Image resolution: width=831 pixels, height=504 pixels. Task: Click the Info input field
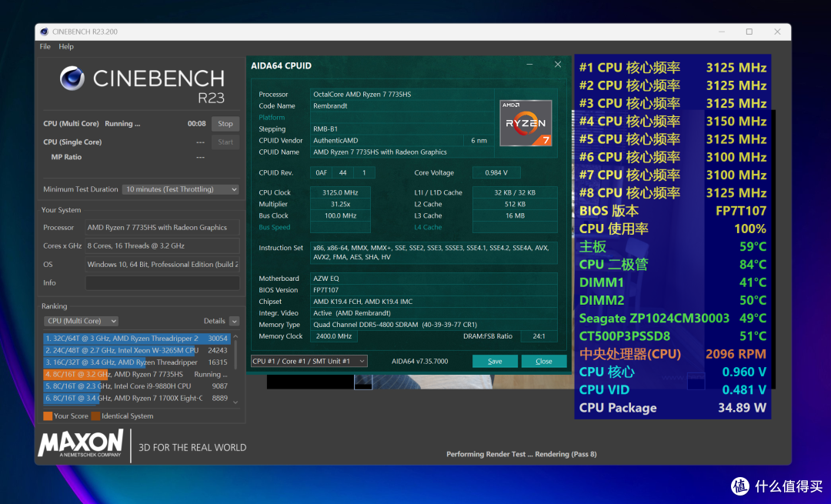click(162, 283)
